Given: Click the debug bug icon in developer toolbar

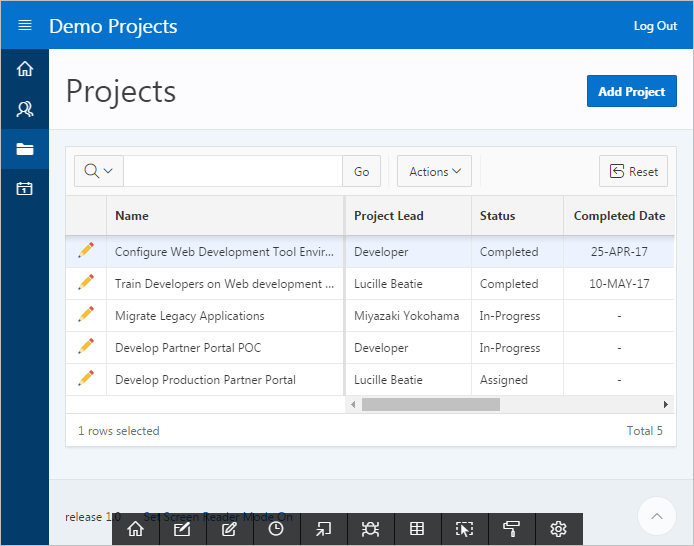Looking at the screenshot, I should tap(370, 529).
